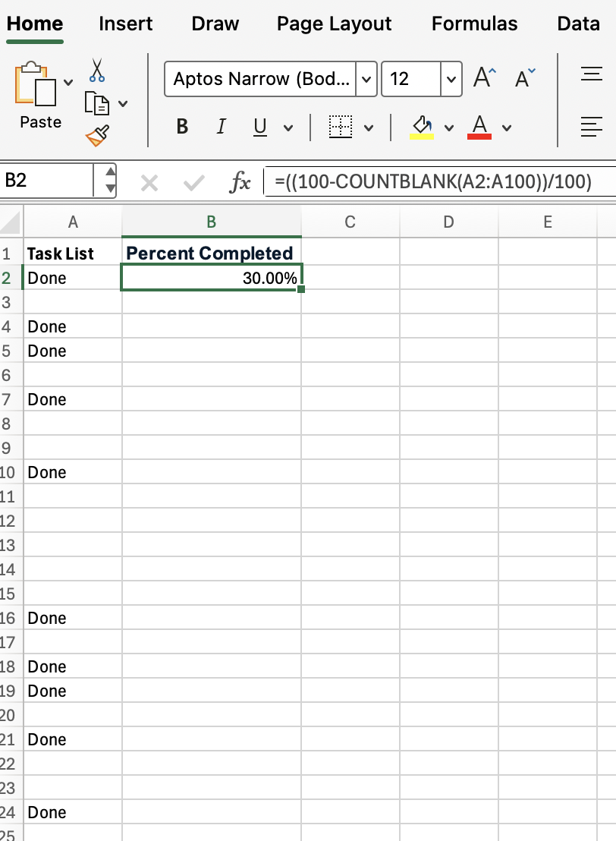Toggle Bold formatting
616x841 pixels.
coord(182,127)
